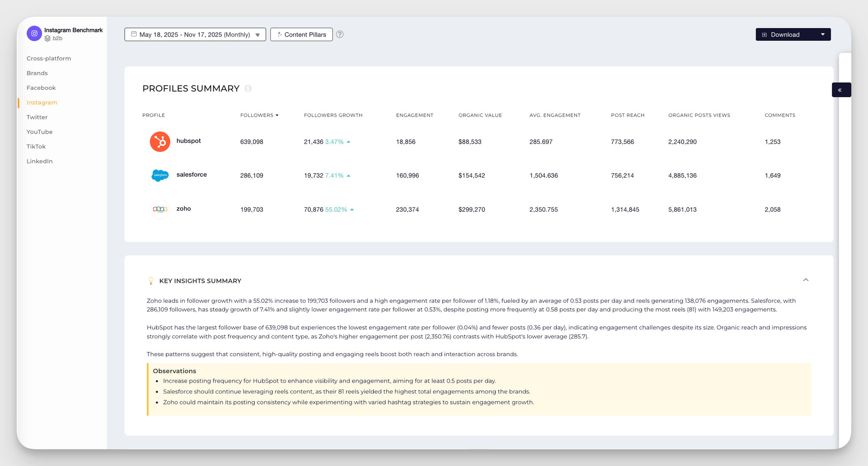Switch to the Facebook section
Screen dimensions: 868x466
[x=41, y=88]
